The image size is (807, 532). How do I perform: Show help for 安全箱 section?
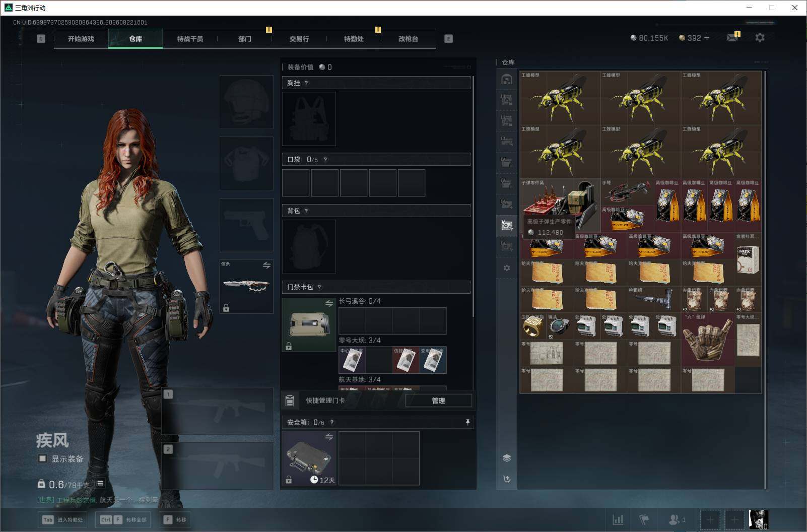[331, 423]
